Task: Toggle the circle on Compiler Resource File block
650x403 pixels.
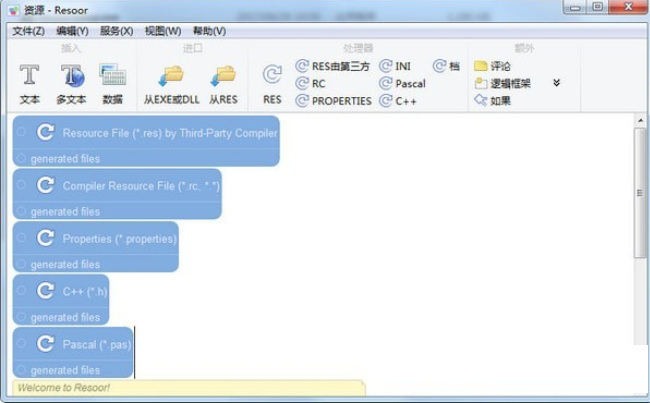Action: click(x=22, y=185)
